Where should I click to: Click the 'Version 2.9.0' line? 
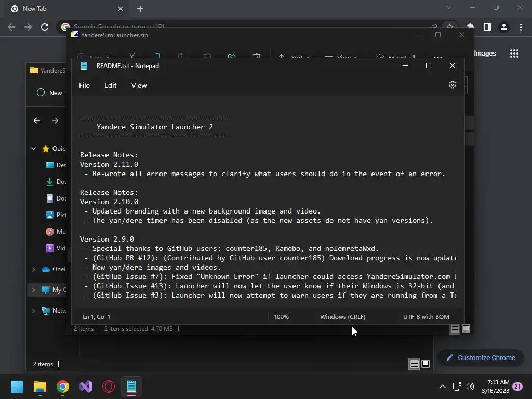coord(107,239)
